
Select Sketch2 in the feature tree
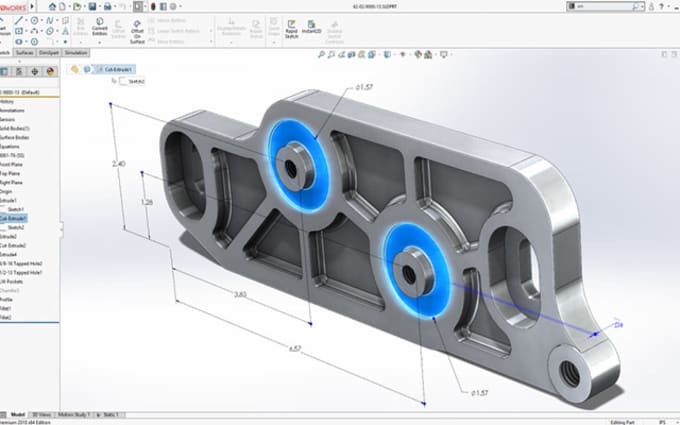pos(16,228)
